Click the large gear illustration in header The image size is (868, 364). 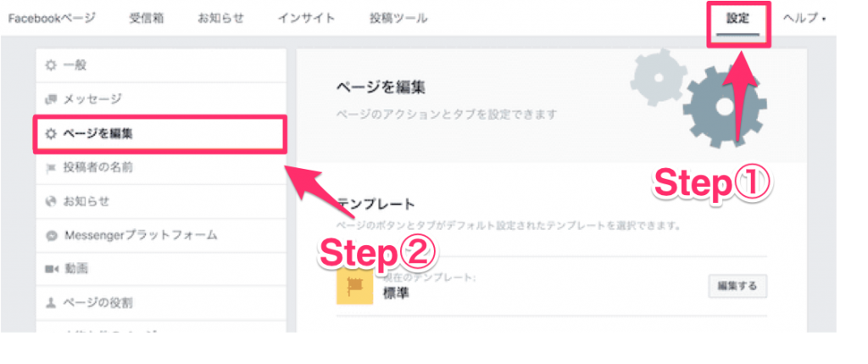[725, 107]
